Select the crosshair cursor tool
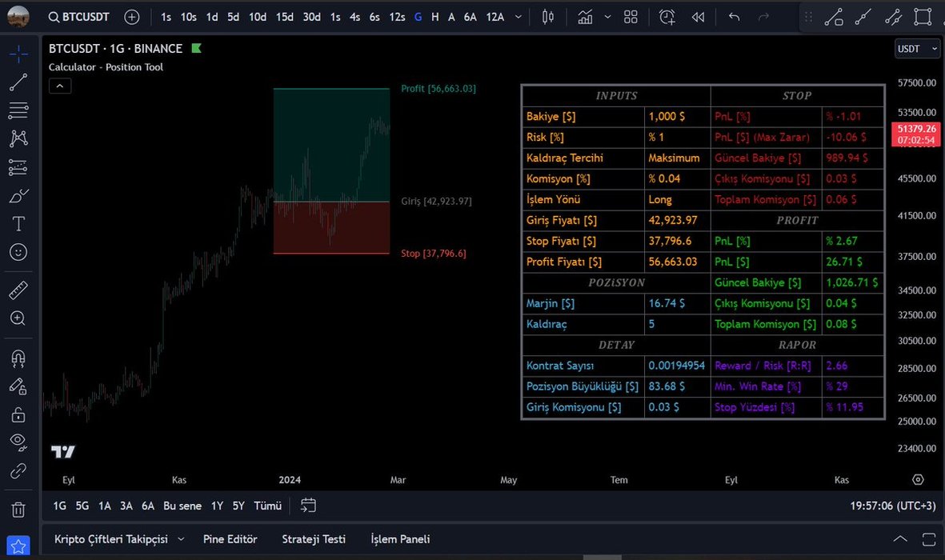Viewport: 945px width, 560px height. (x=18, y=54)
